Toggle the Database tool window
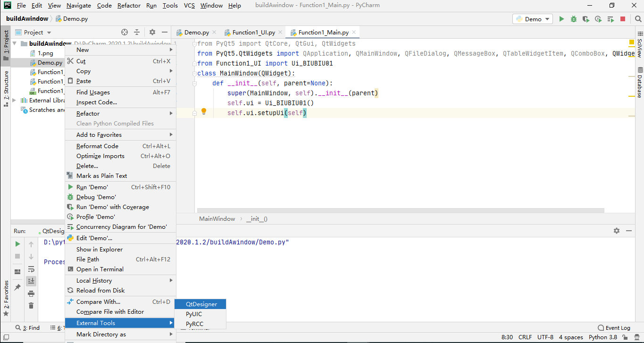 point(639,82)
